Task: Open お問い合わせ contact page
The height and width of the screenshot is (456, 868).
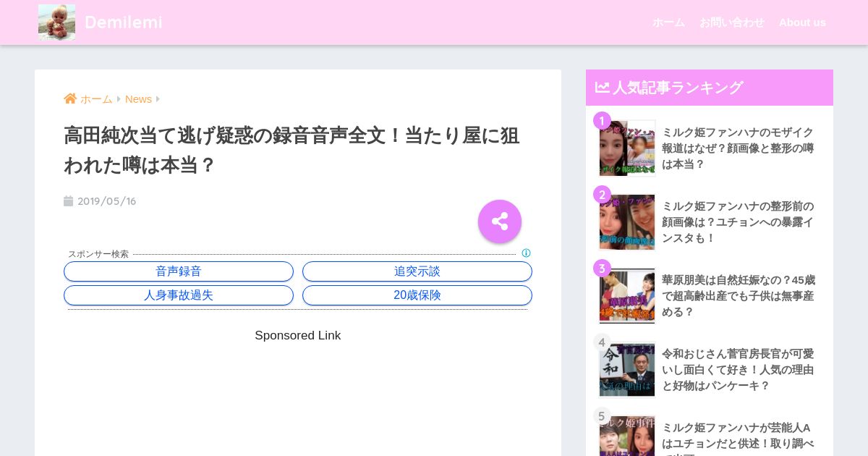Action: pos(732,22)
